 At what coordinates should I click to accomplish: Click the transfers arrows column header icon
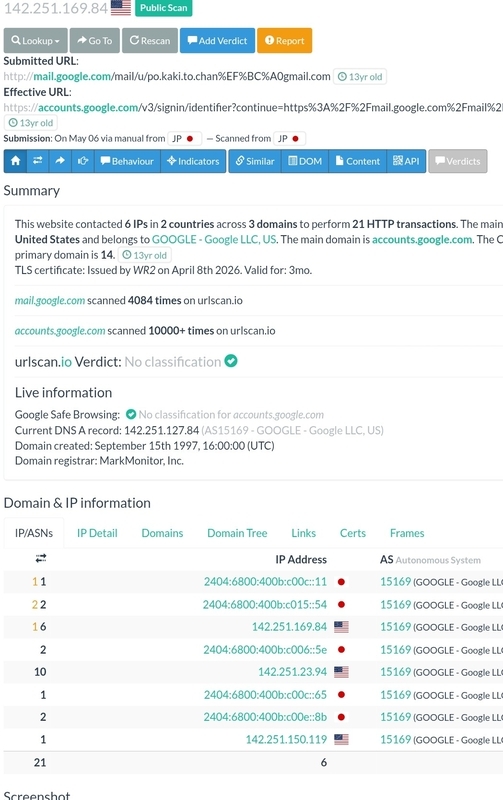(x=41, y=558)
